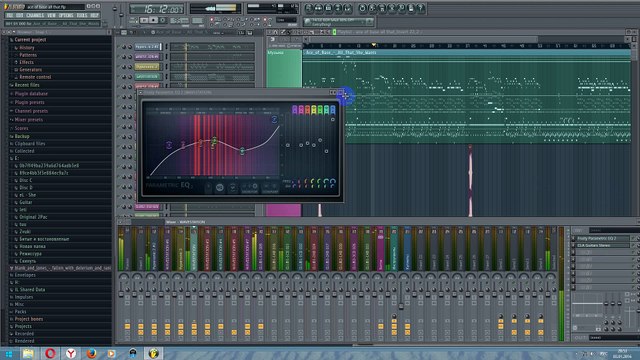
Task: Click the Monitor button in Parametric EQ 2
Action: tap(250, 188)
